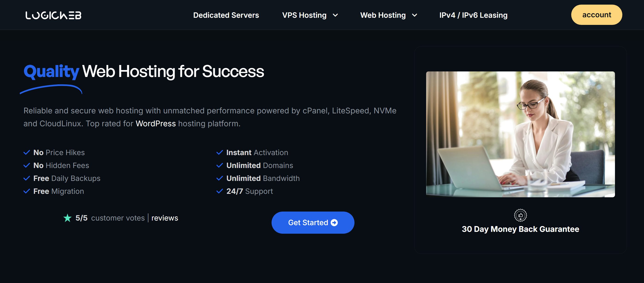Click the LogicWeb logo
Viewport: 644px width, 283px height.
(53, 15)
